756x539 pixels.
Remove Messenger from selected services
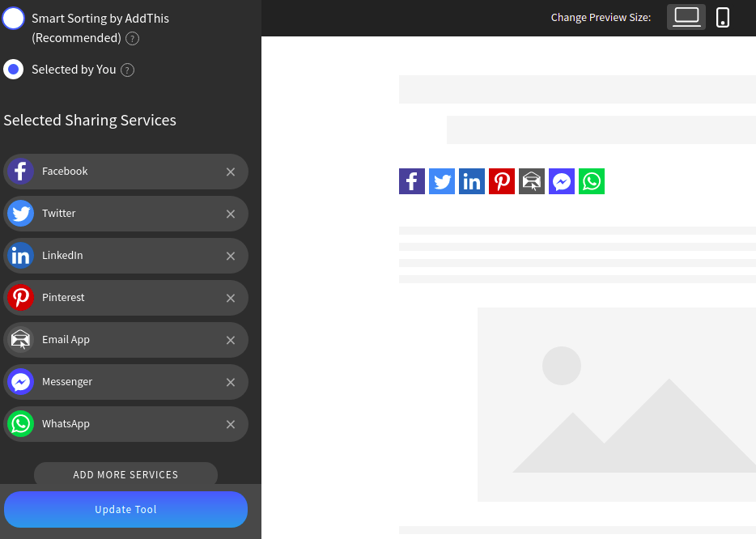(x=231, y=382)
